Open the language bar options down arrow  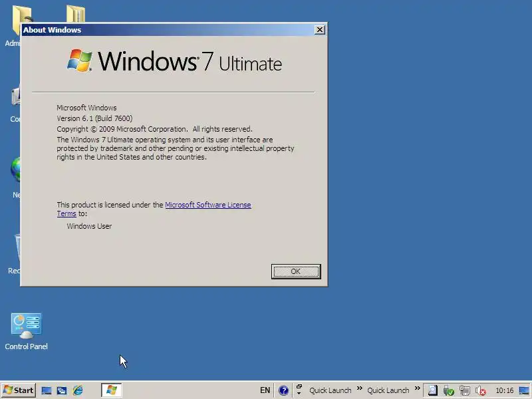299,394
